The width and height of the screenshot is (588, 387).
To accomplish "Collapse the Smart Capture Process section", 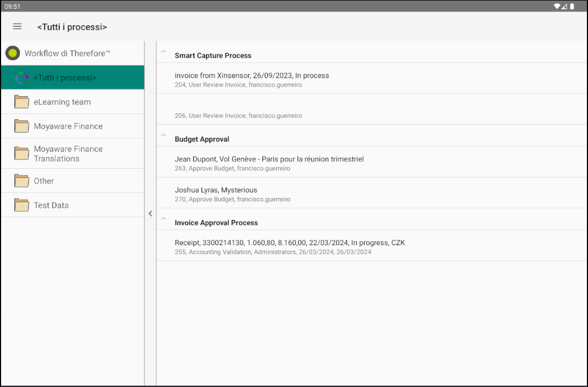I will (163, 52).
